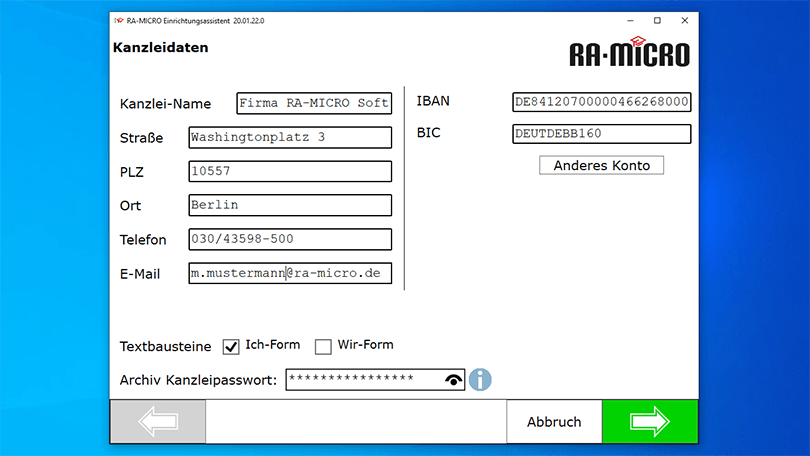
Task: Click the blue info icon
Action: [481, 380]
